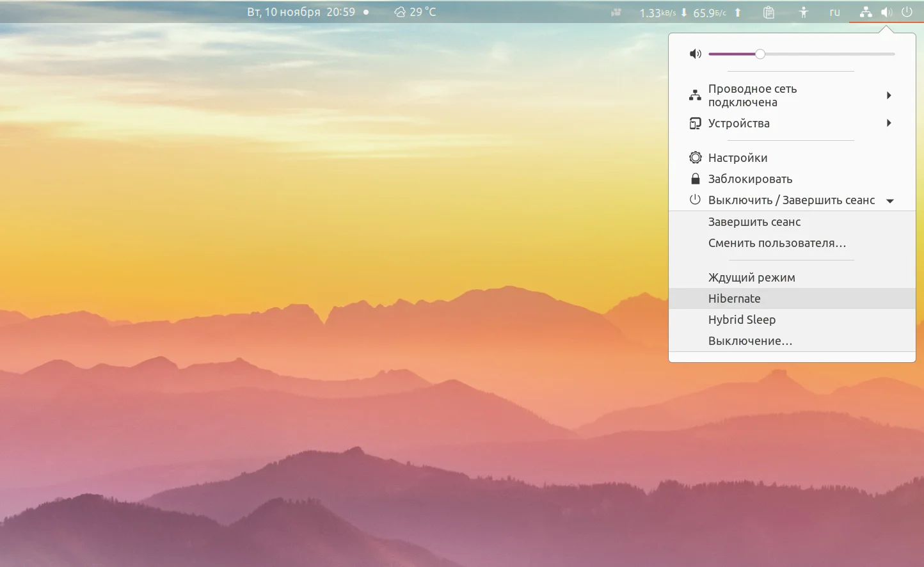Open the clipboard indicator in top bar
This screenshot has width=924, height=567.
[x=769, y=12]
